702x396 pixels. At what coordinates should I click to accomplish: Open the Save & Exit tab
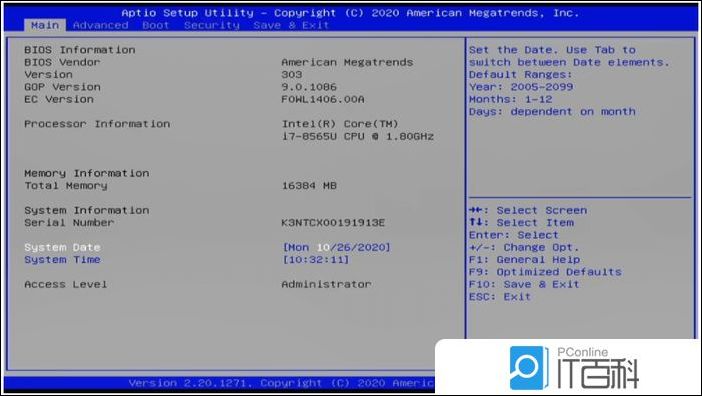(291, 25)
